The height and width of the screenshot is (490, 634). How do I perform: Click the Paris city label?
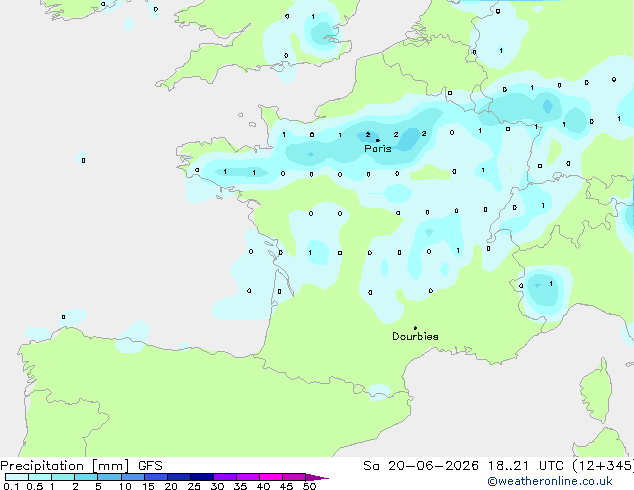pos(378,148)
